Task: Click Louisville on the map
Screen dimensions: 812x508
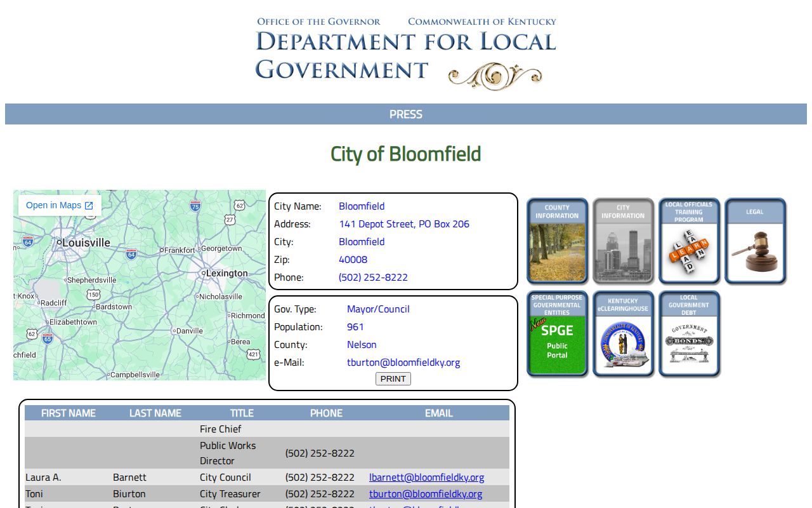Action: (x=86, y=243)
